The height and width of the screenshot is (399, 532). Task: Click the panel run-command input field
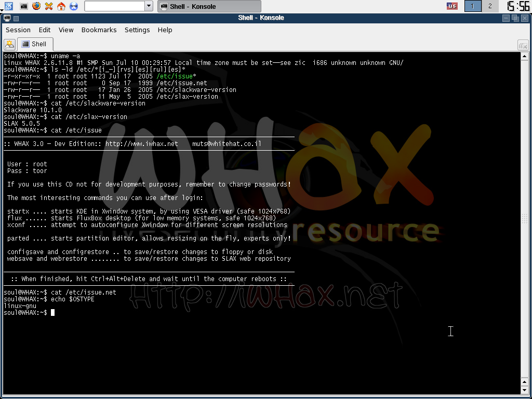click(x=115, y=6)
